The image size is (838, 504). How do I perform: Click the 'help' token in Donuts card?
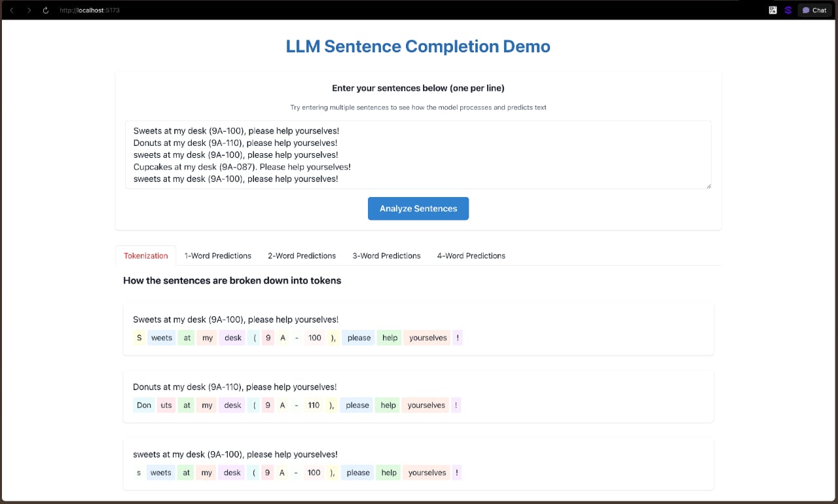(x=389, y=405)
